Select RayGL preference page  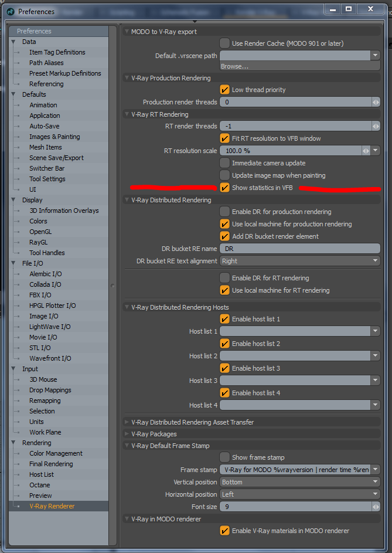(x=39, y=242)
